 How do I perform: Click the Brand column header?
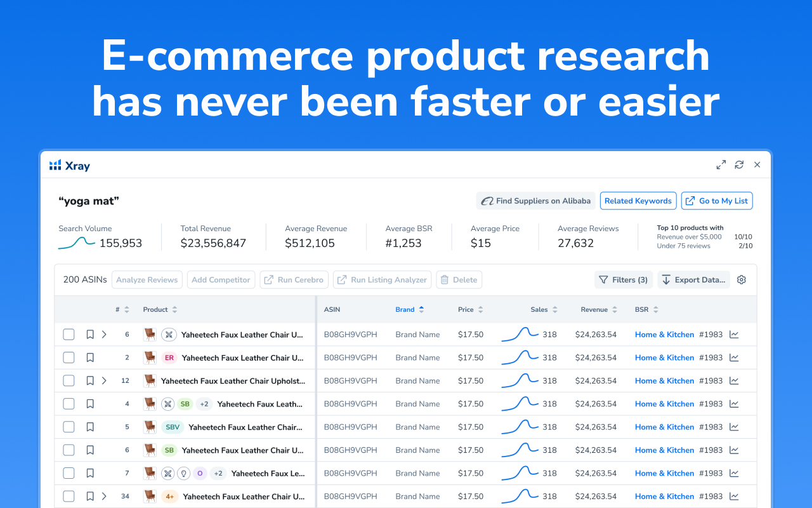pyautogui.click(x=406, y=309)
